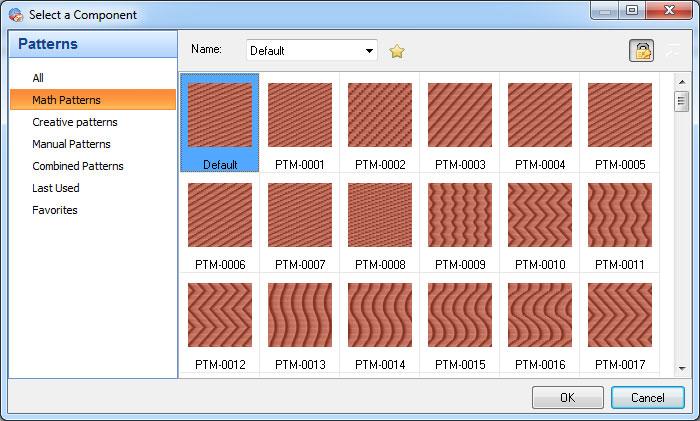Pick pattern PTM-0002 thumbnail
Image resolution: width=700 pixels, height=421 pixels.
point(380,115)
